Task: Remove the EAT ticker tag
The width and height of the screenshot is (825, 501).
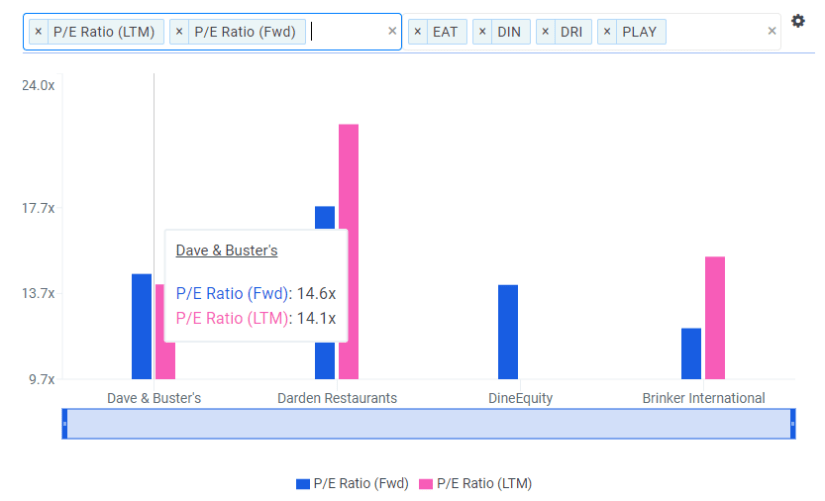Action: click(417, 32)
